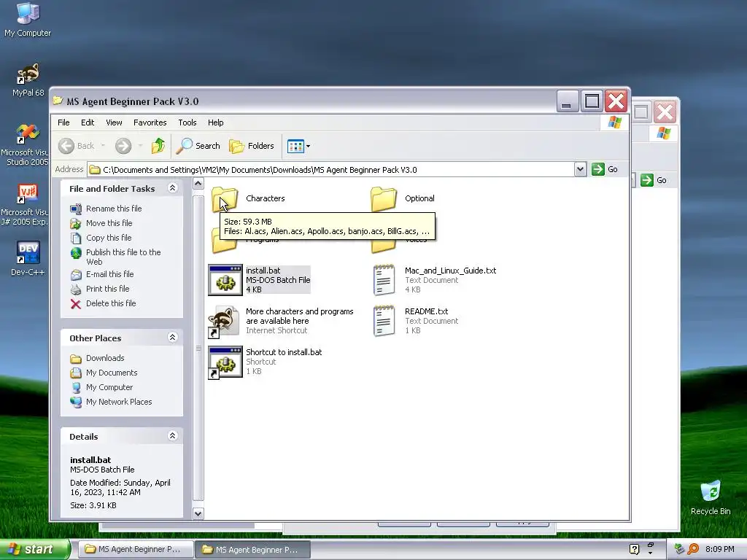Click Copy this file task

click(x=109, y=238)
